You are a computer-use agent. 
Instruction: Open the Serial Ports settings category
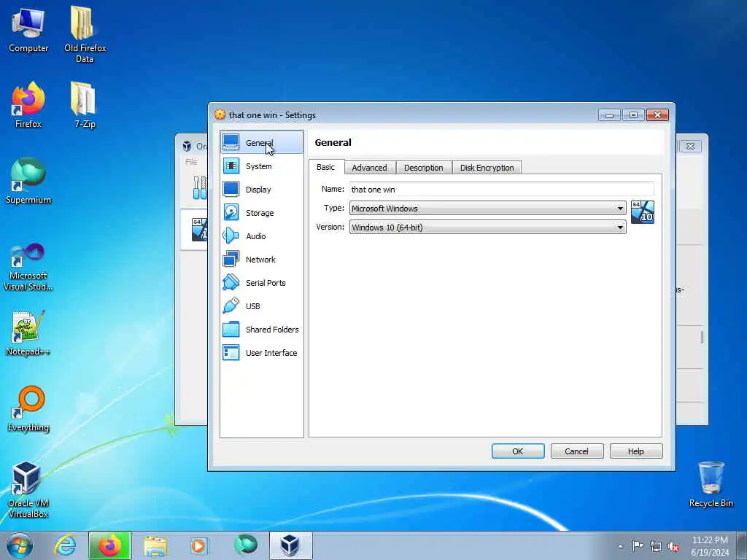pyautogui.click(x=262, y=282)
